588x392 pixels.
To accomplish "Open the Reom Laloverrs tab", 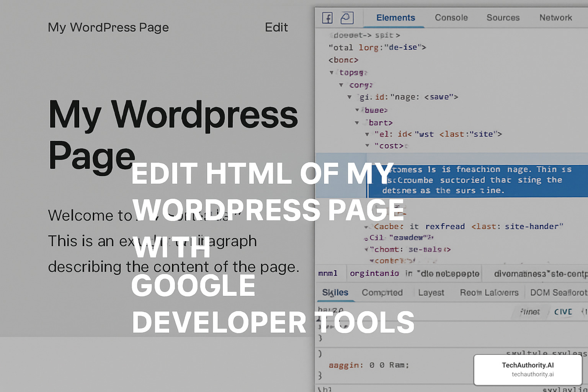I will (x=489, y=292).
